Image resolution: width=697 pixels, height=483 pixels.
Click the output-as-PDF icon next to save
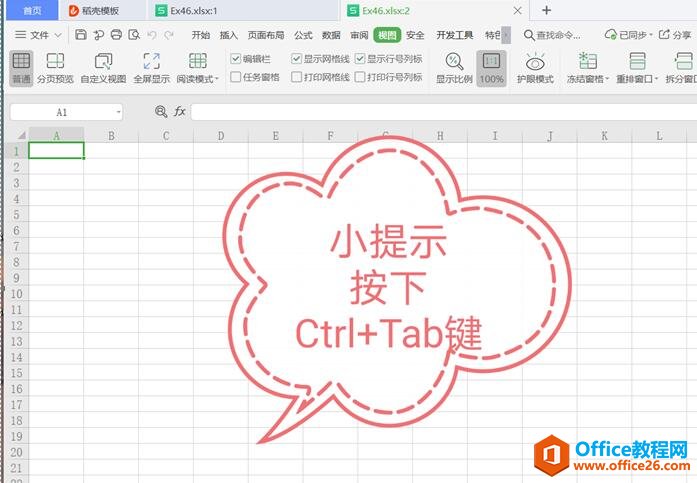(x=98, y=35)
